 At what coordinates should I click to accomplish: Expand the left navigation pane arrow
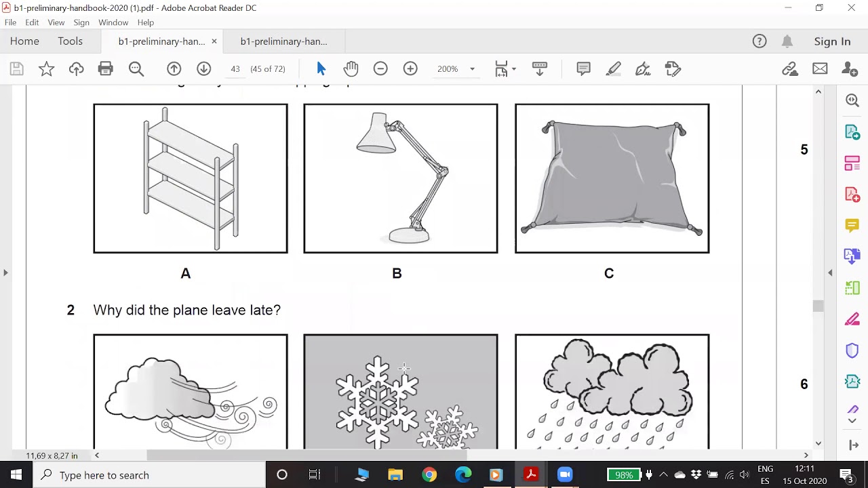pos(5,272)
